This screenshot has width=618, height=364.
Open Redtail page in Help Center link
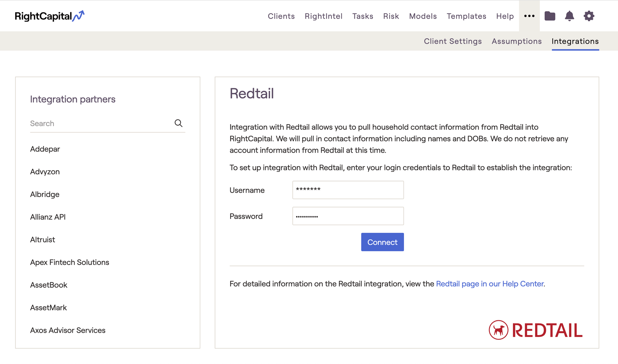pos(490,284)
